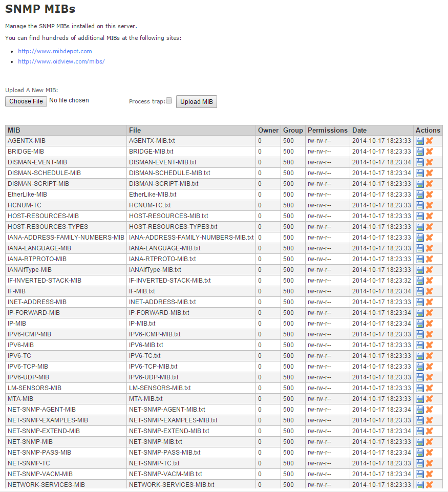This screenshot has height=492, width=448.
Task: Remove the NET-SNMP-TC entry
Action: pos(430,463)
